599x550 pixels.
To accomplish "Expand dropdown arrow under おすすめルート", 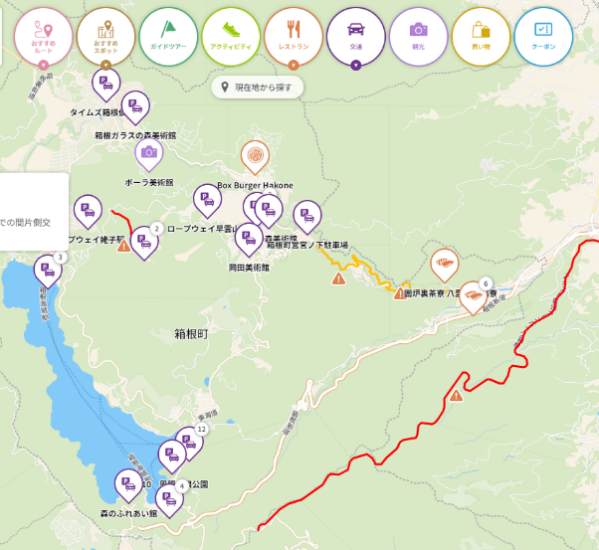I will [x=44, y=65].
